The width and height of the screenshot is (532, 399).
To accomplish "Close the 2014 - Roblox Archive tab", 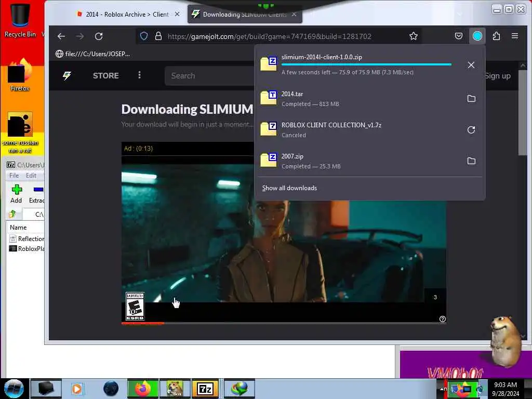I will [177, 14].
